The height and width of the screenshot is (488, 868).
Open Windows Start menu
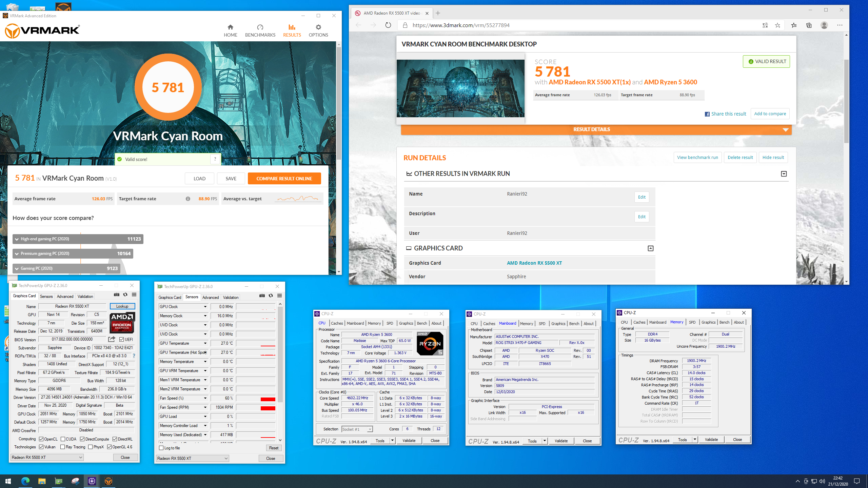pos(8,481)
